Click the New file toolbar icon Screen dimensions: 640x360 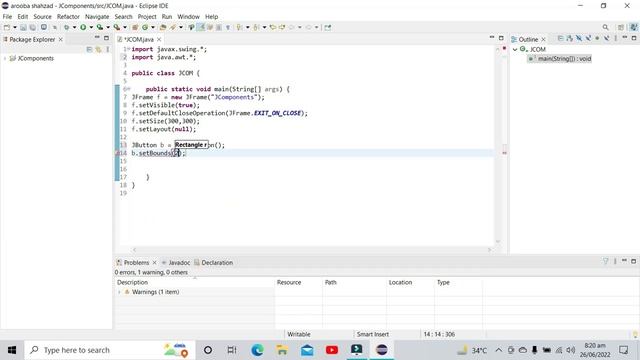coord(7,27)
